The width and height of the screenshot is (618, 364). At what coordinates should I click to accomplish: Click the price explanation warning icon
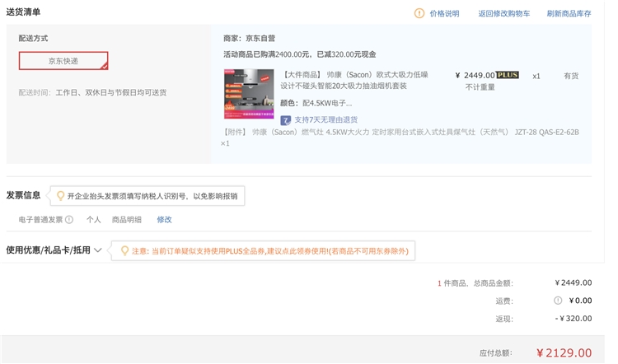click(419, 13)
